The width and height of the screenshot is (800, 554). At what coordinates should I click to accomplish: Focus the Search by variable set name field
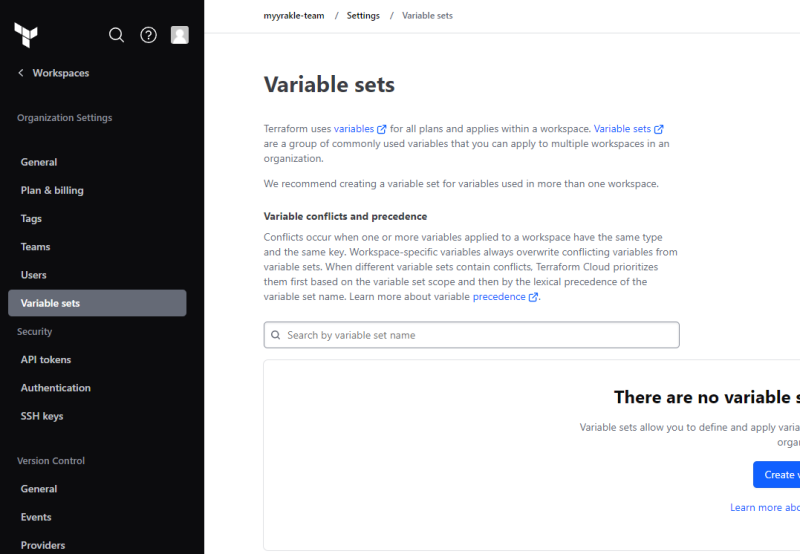pyautogui.click(x=472, y=335)
